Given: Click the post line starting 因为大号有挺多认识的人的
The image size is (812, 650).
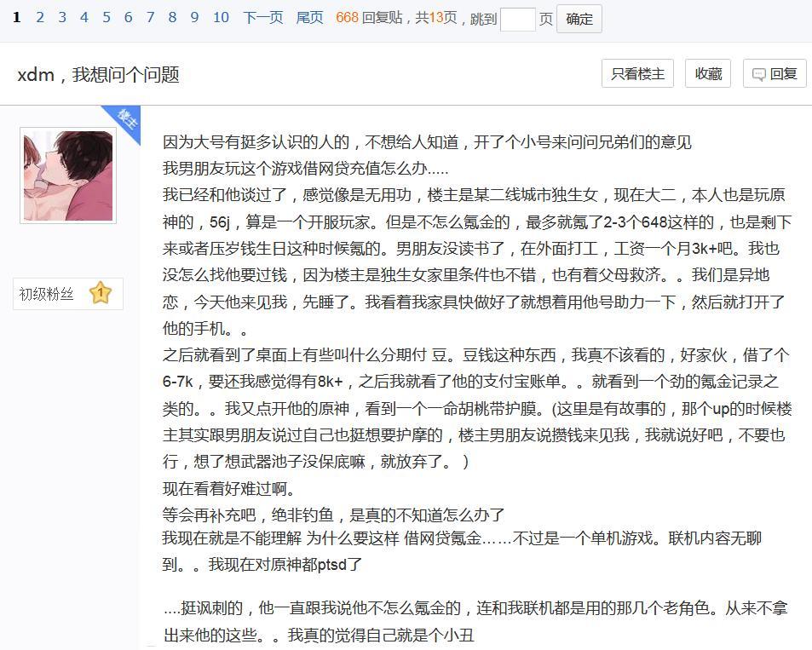Looking at the screenshot, I should 427,141.
